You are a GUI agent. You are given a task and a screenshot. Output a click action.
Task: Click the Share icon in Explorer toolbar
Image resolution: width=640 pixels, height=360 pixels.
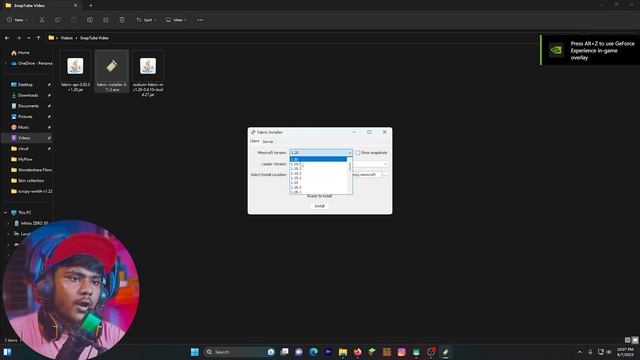(x=106, y=20)
